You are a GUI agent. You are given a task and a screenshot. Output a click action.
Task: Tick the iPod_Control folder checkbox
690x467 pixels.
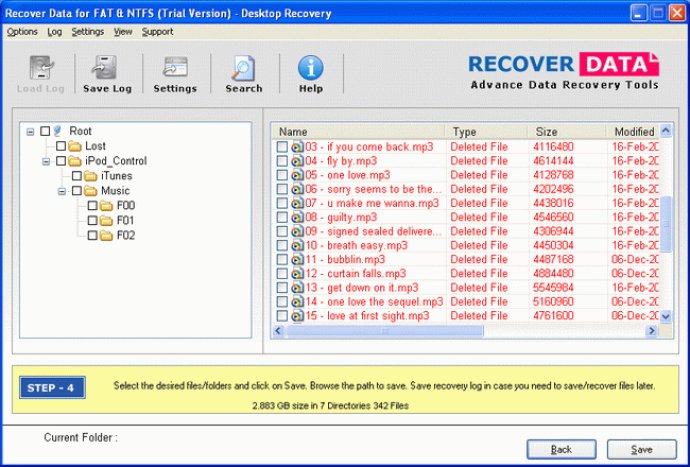(x=61, y=161)
